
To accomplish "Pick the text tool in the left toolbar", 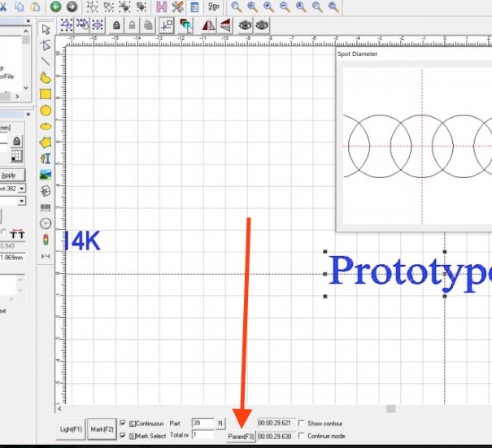I will coord(46,158).
